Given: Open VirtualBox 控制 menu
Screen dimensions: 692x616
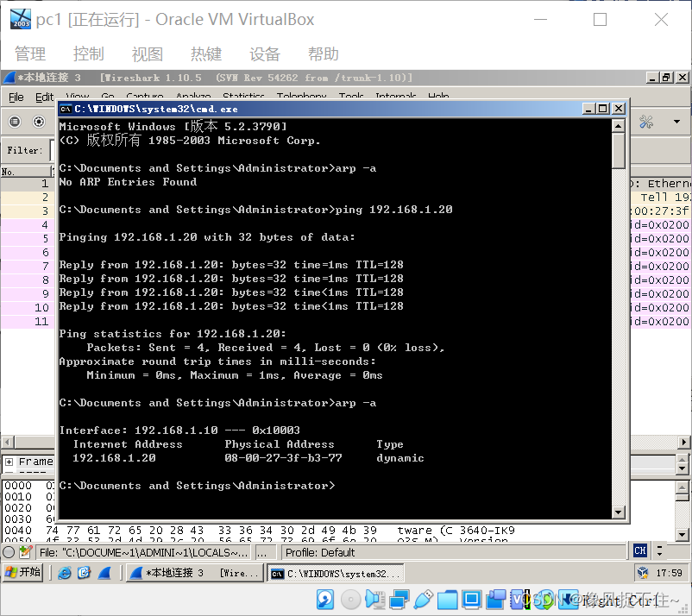Looking at the screenshot, I should tap(89, 53).
